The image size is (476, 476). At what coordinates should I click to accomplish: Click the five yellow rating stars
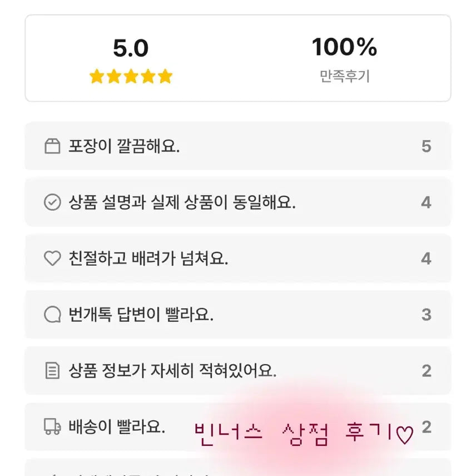(131, 76)
